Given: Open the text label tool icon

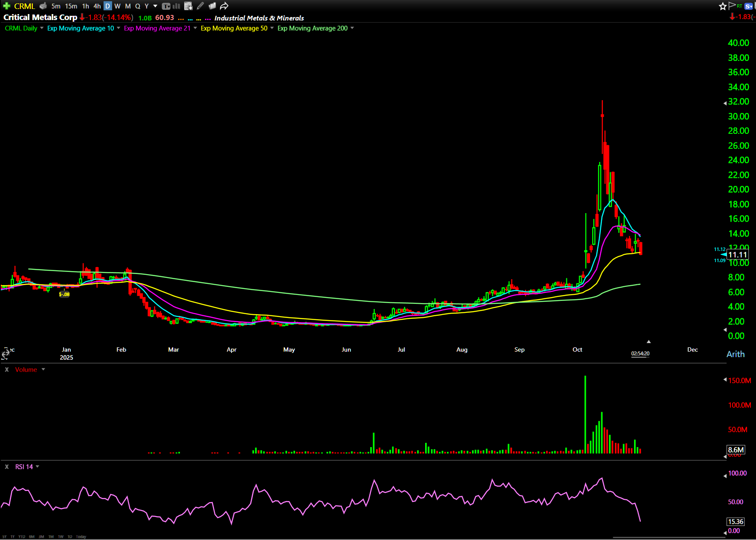Looking at the screenshot, I should coord(166,6).
